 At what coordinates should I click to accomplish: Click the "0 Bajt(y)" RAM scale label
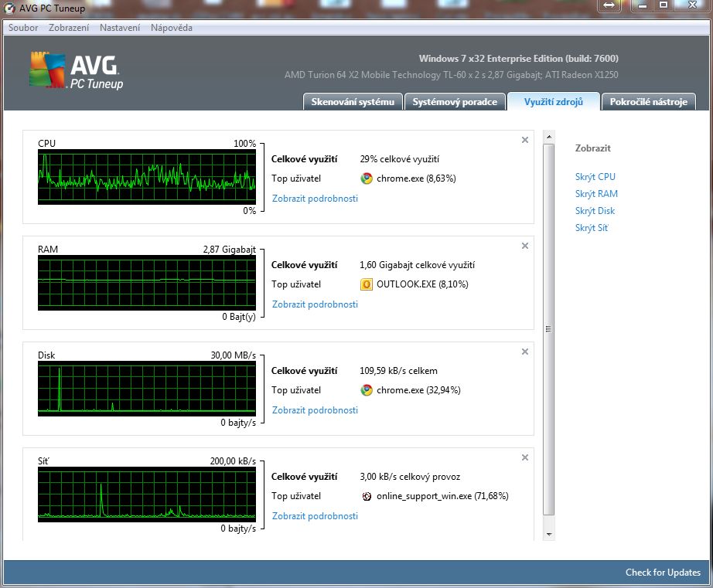click(239, 317)
